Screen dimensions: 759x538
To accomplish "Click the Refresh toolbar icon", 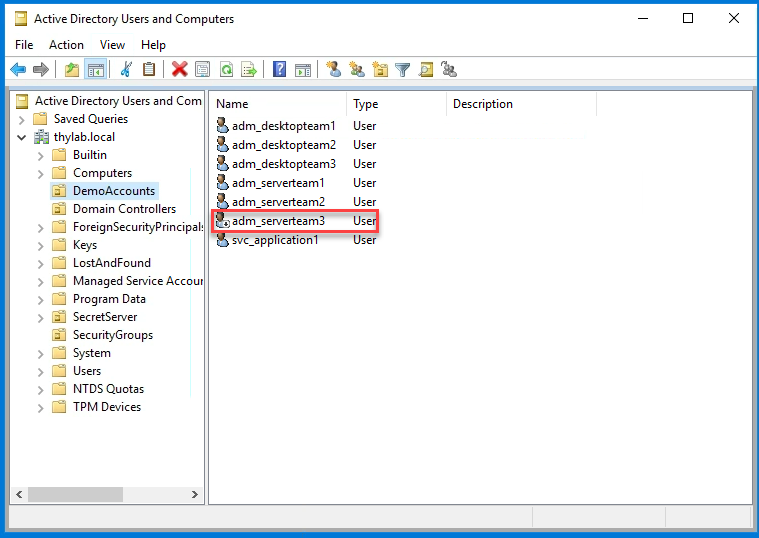I will coord(226,69).
